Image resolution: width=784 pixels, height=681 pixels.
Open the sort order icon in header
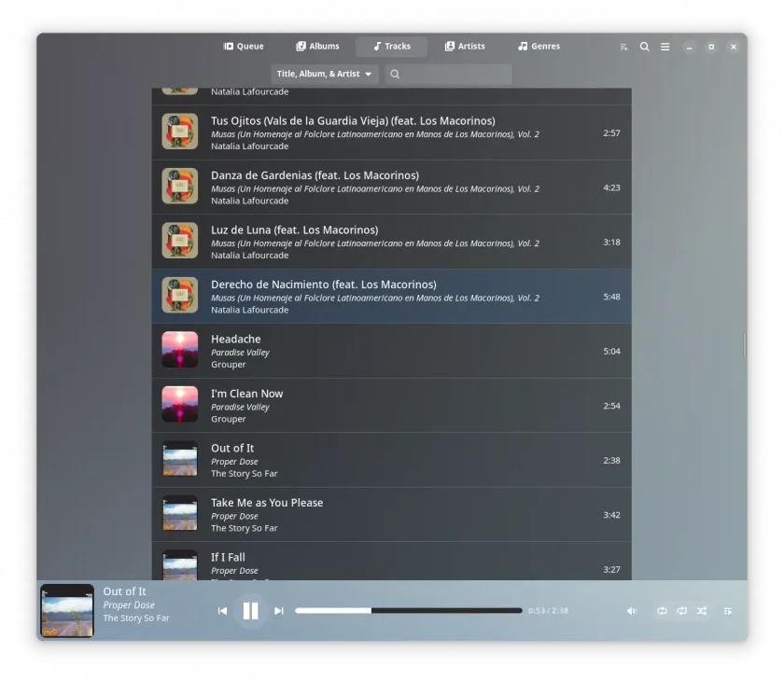[623, 47]
